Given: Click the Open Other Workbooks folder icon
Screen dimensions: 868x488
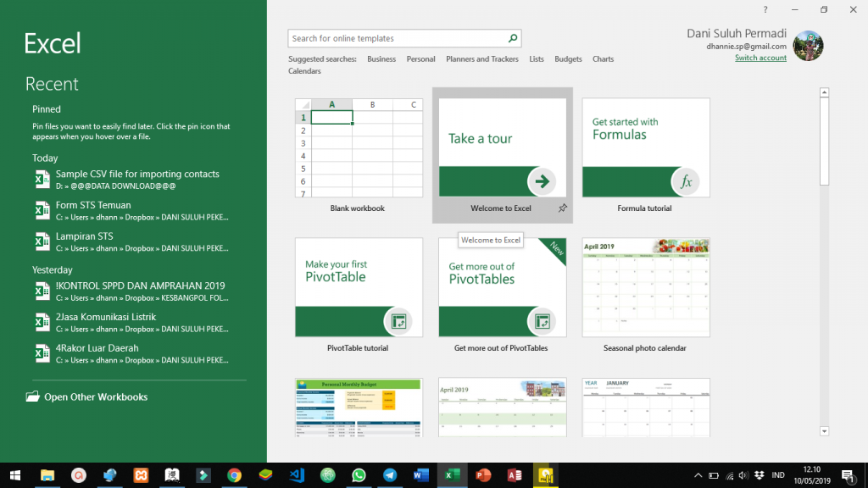Looking at the screenshot, I should click(33, 396).
